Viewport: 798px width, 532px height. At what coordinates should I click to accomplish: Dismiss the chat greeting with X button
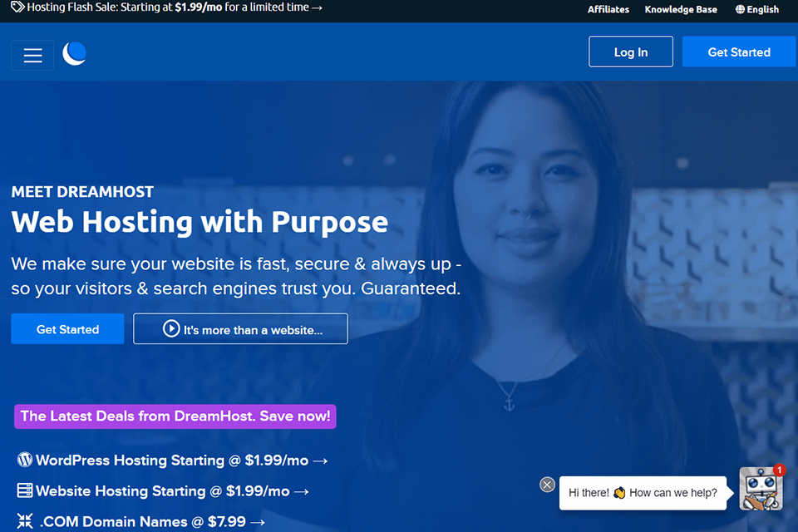click(547, 485)
